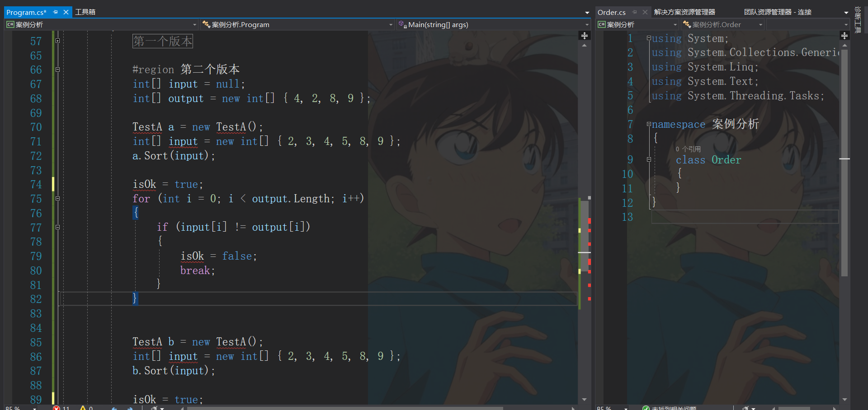
Task: Open the Main(string[] args) member dropdown
Action: [494, 25]
